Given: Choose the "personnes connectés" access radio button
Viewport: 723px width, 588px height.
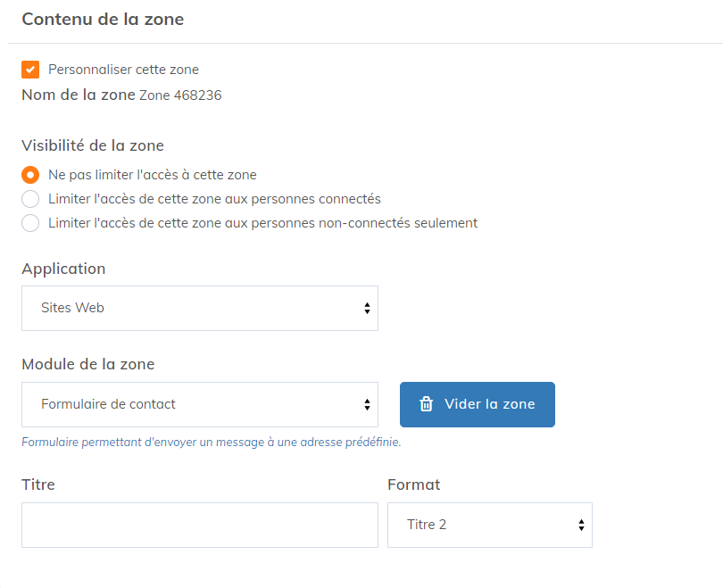Looking at the screenshot, I should pyautogui.click(x=30, y=199).
